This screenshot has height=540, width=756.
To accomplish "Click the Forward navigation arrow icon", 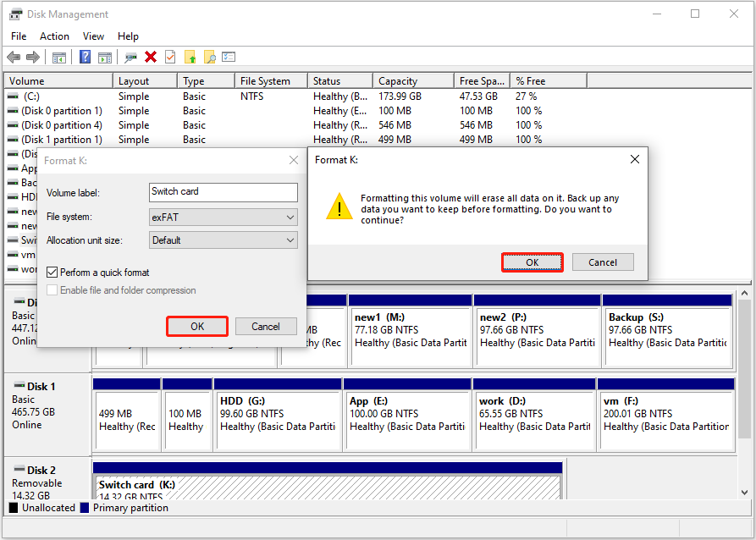I will tap(32, 57).
